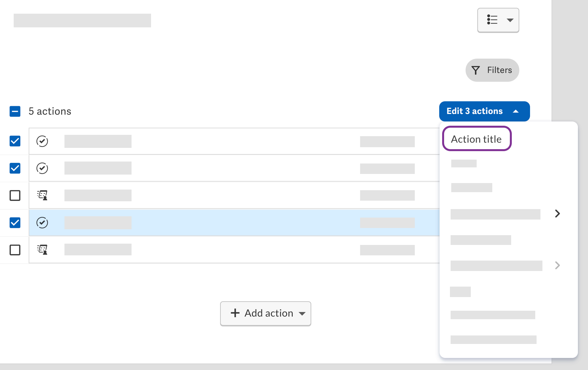This screenshot has height=370, width=588.
Task: Open the list view dropdown arrow
Action: (x=510, y=20)
